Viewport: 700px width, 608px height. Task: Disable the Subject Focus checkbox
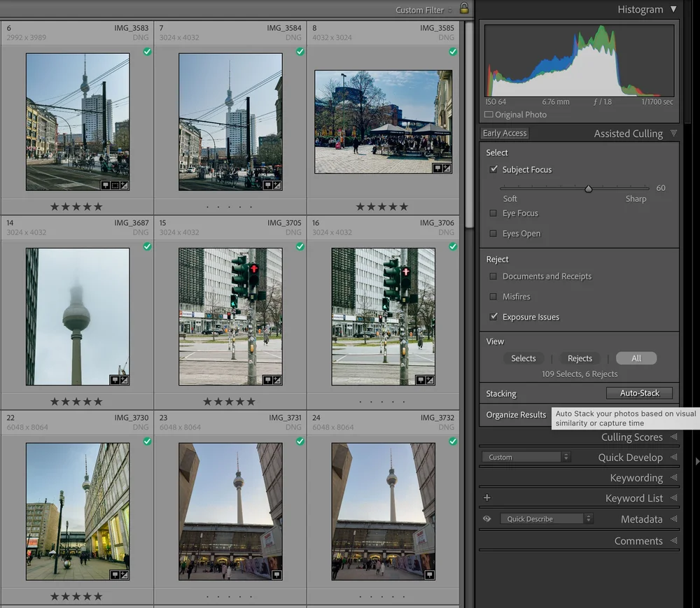[493, 169]
